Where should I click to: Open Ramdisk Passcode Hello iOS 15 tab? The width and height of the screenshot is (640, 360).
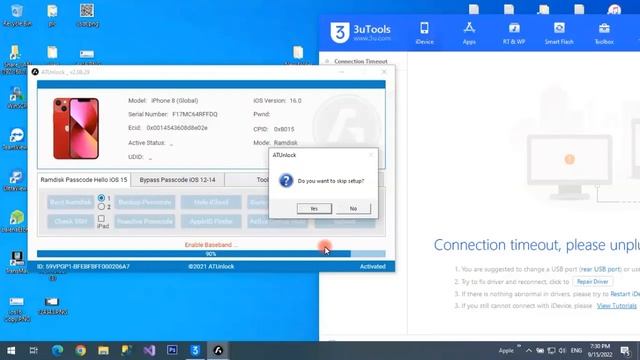tap(84, 180)
